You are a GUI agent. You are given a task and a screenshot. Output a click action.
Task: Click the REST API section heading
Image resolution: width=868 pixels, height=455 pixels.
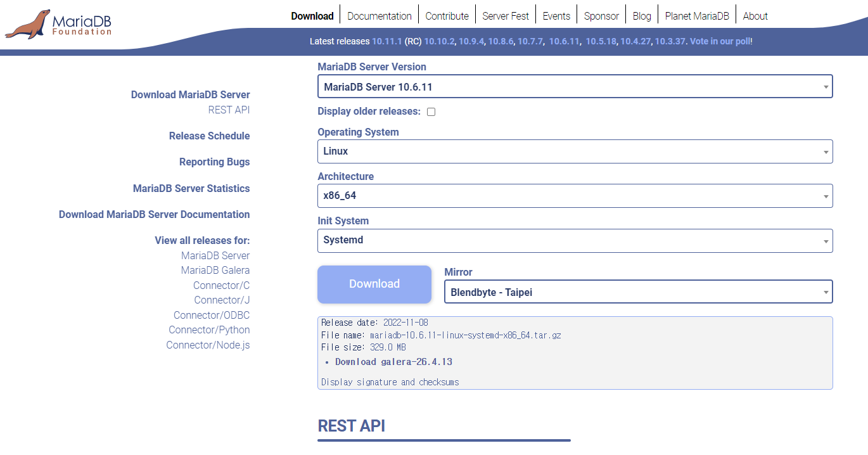tap(351, 426)
